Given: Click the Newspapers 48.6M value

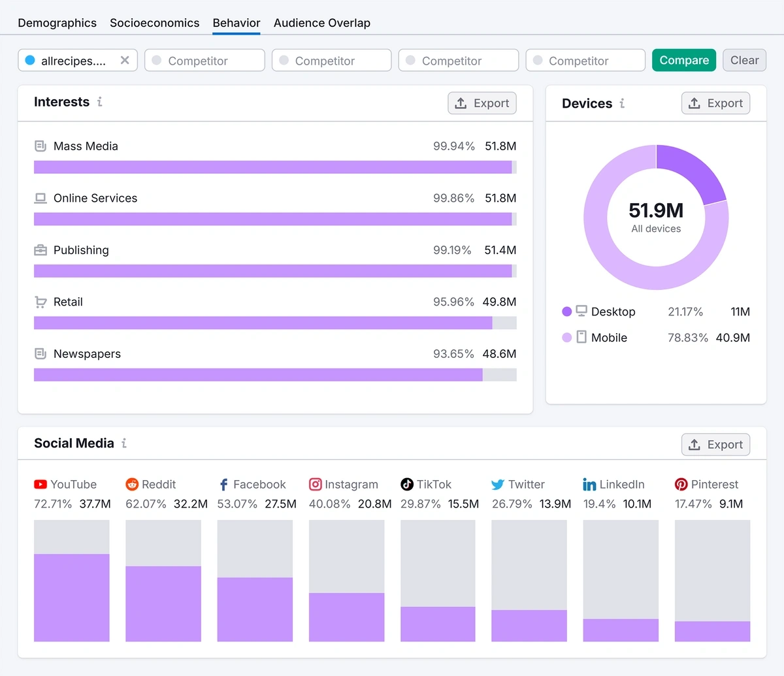Looking at the screenshot, I should (x=499, y=353).
